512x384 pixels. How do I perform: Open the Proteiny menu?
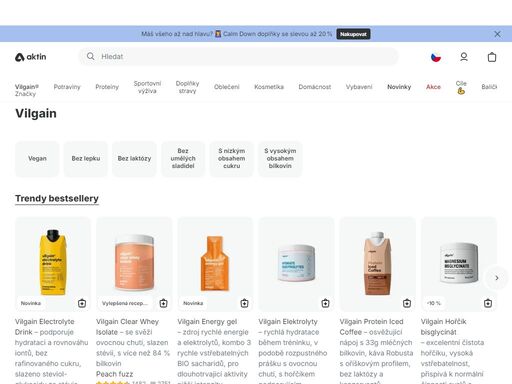click(107, 87)
